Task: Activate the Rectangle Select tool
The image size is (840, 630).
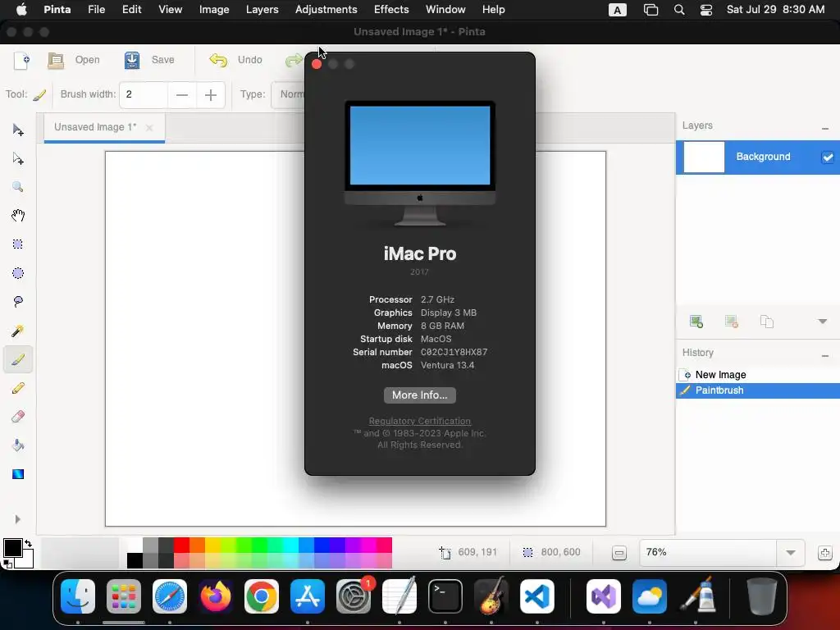Action: (18, 244)
